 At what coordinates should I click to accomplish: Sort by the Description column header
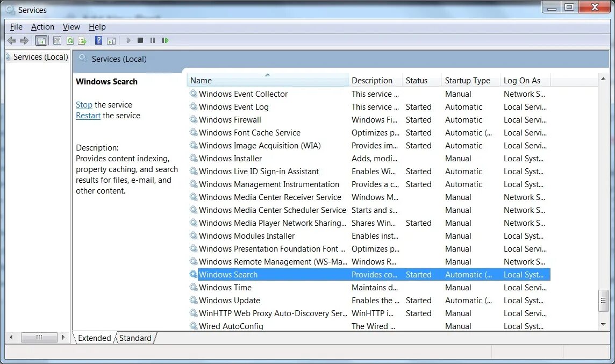pyautogui.click(x=375, y=81)
